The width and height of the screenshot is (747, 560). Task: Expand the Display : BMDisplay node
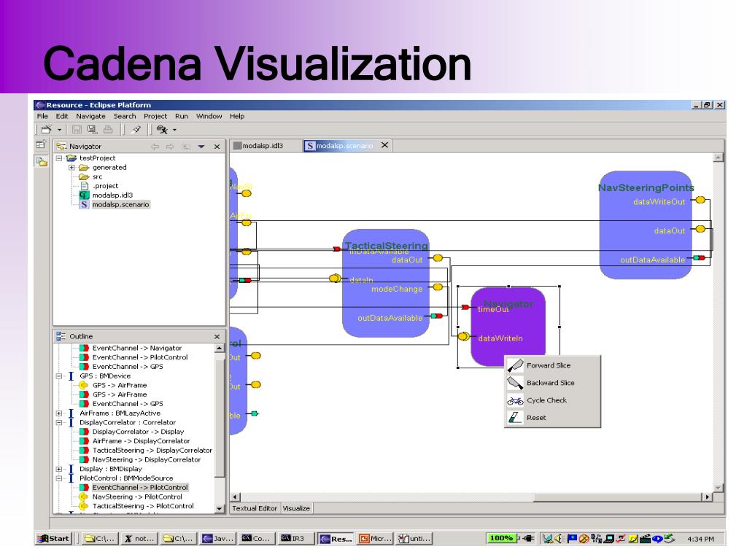pos(59,469)
